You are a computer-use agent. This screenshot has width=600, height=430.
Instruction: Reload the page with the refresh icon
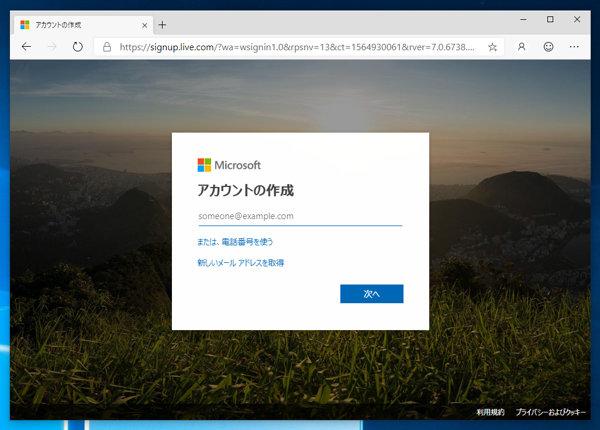tap(78, 47)
